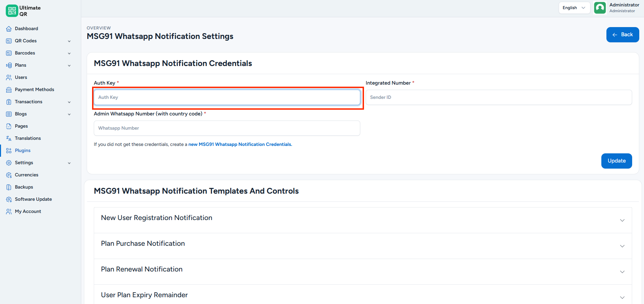Click New User Registration Notification title
Viewport: 644px width, 304px height.
click(156, 218)
